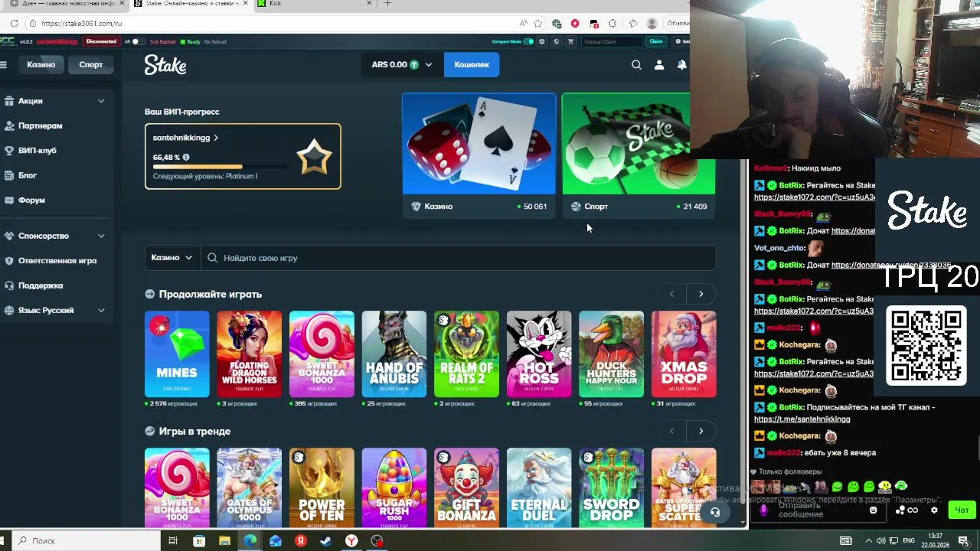Click the Stake logo
Image resolution: width=980 pixels, height=551 pixels.
[x=165, y=65]
